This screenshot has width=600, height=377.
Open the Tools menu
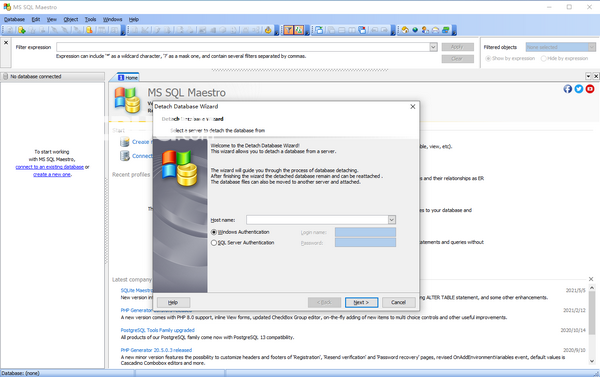(90, 19)
